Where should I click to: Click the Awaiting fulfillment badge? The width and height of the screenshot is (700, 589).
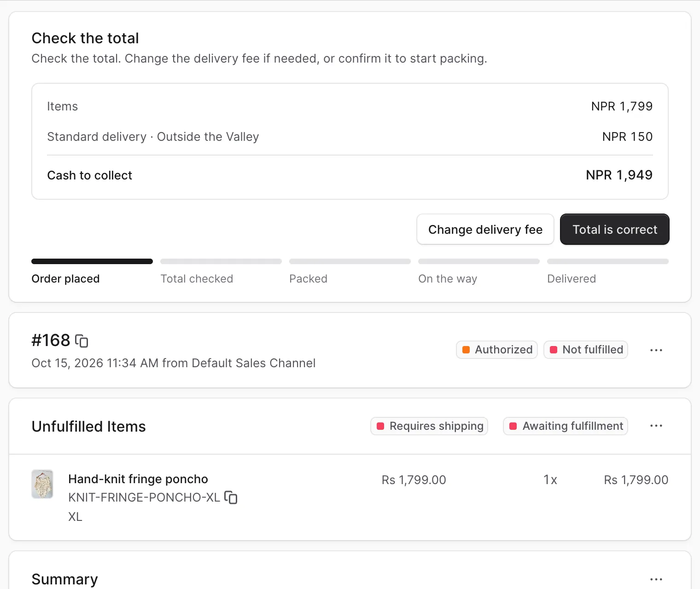coord(566,426)
